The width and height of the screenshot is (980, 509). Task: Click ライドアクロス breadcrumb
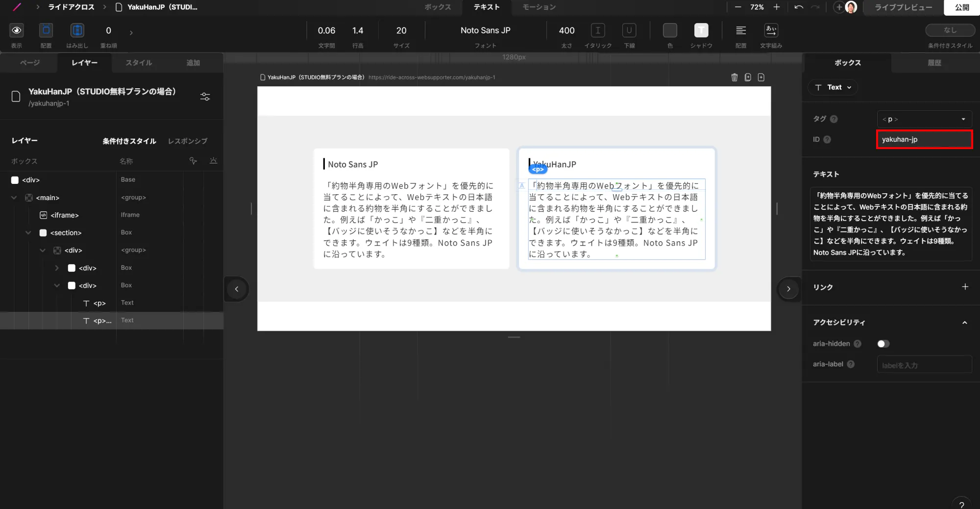tap(72, 7)
